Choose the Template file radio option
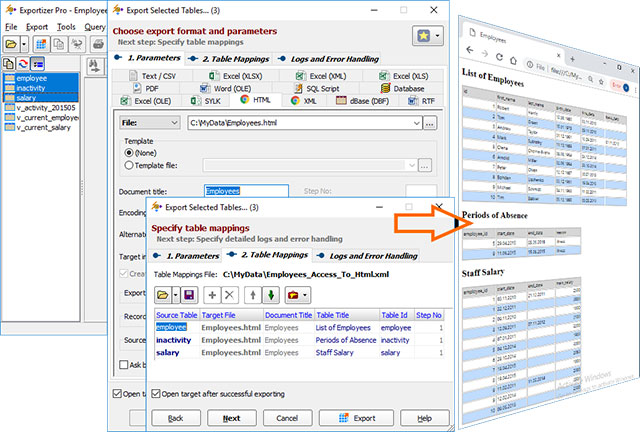 129,165
